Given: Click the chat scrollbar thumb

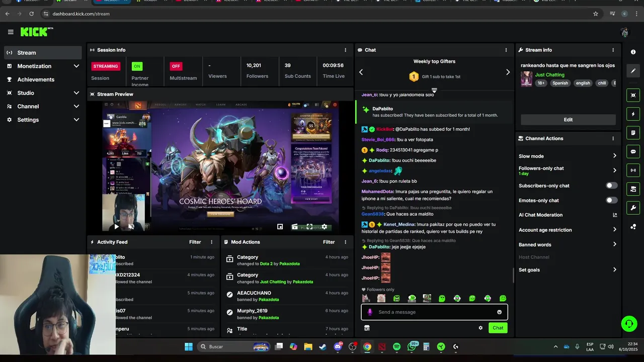Looking at the screenshot, I should tap(513, 276).
